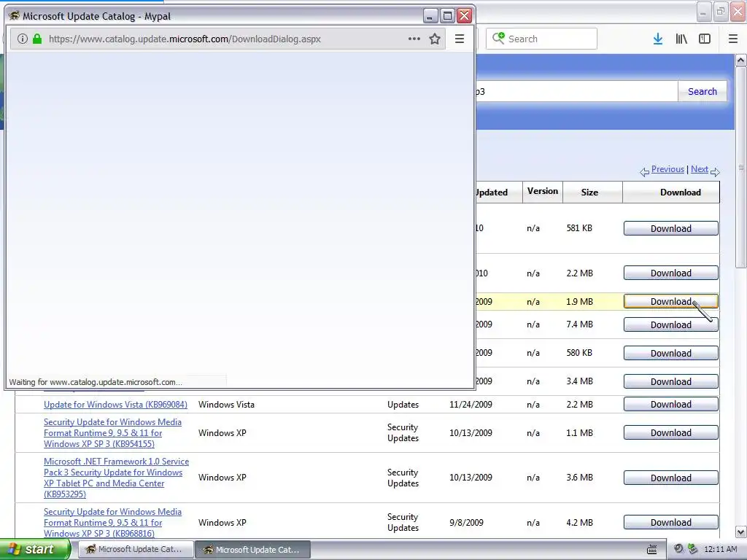
Task: Minimize the Microsoft Update Catalog popup
Action: [x=430, y=16]
